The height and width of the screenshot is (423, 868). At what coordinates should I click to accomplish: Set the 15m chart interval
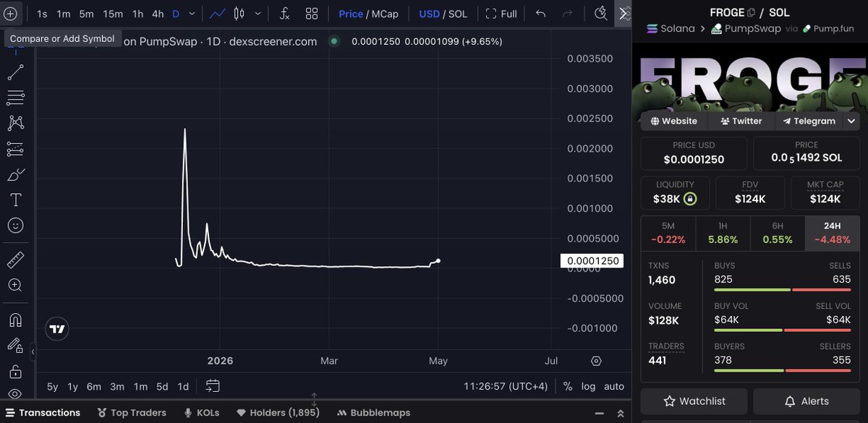[x=113, y=14]
